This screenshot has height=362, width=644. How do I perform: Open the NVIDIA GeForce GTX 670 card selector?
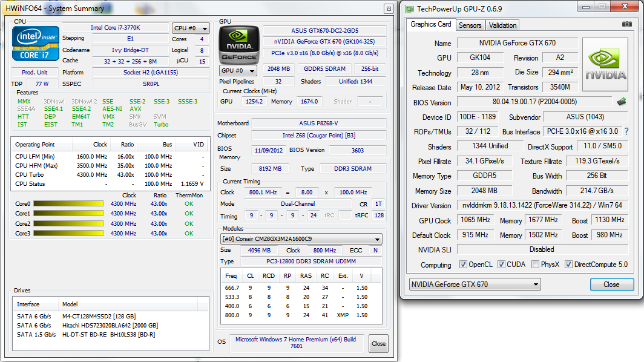(475, 285)
